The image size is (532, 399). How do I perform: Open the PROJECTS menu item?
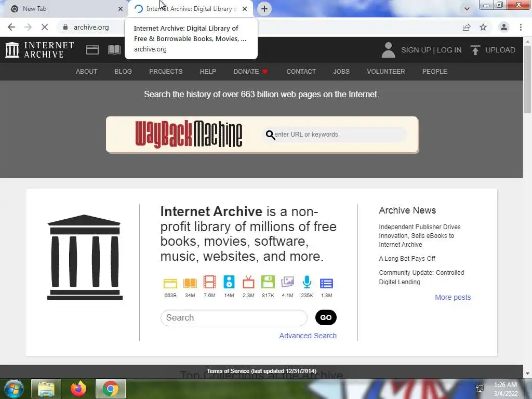(x=166, y=72)
